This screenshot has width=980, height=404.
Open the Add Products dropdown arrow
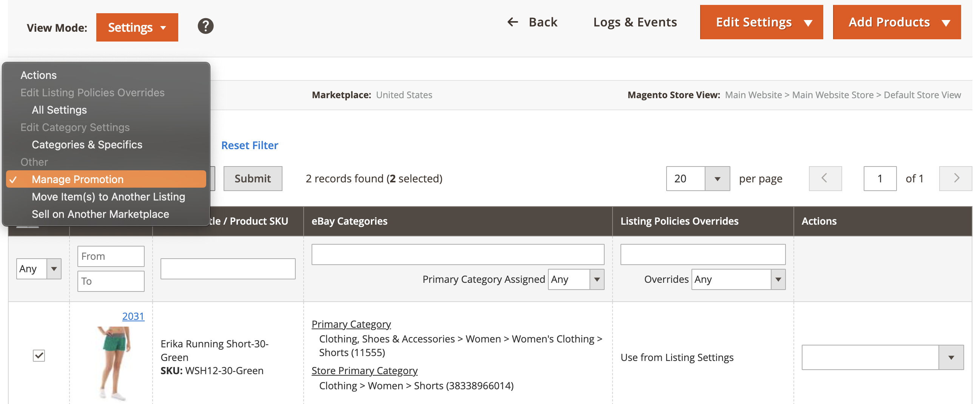[x=946, y=23]
